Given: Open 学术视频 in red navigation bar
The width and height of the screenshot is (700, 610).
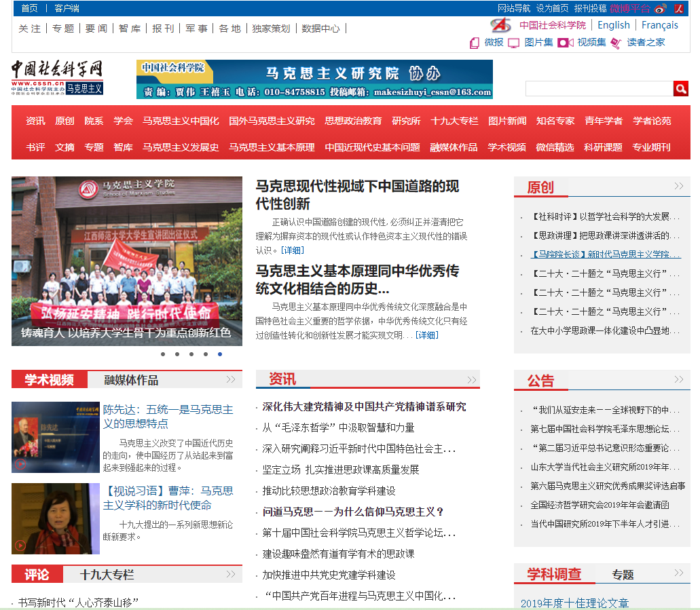Looking at the screenshot, I should pyautogui.click(x=506, y=147).
